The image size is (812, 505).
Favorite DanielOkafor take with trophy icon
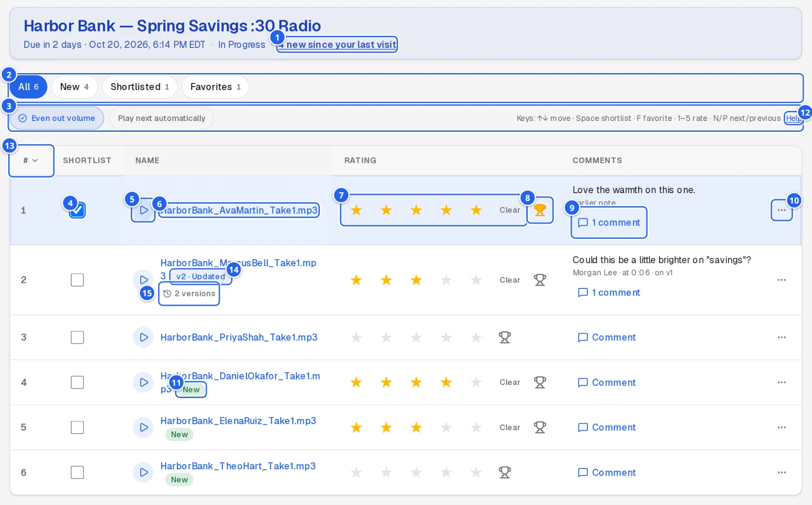(540, 382)
